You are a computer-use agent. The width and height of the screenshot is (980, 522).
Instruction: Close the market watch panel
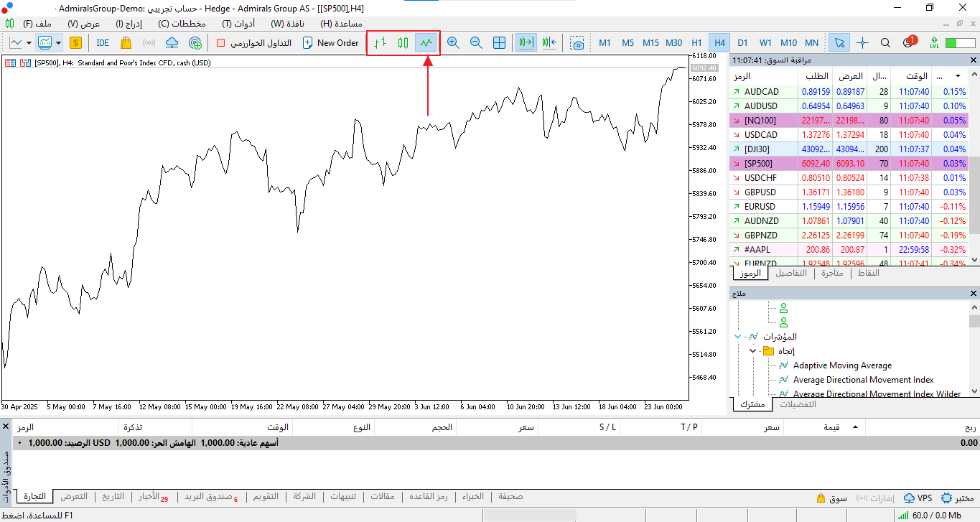coord(974,60)
